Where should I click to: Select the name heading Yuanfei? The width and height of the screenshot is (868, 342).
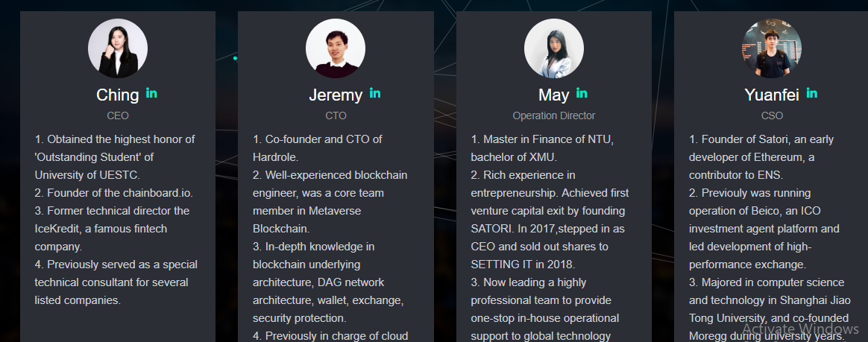771,95
